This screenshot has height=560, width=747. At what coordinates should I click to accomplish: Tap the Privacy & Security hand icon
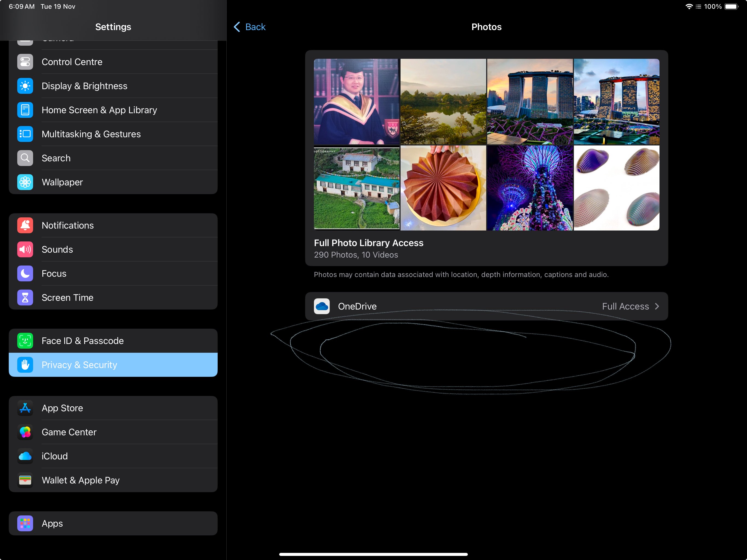pos(25,365)
